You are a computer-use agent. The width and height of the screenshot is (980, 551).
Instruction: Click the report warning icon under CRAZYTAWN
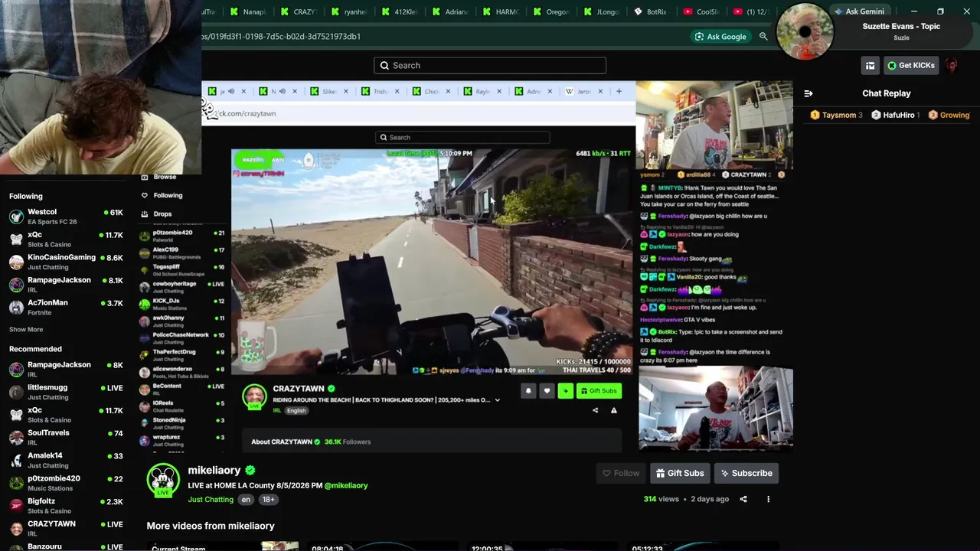pyautogui.click(x=614, y=411)
